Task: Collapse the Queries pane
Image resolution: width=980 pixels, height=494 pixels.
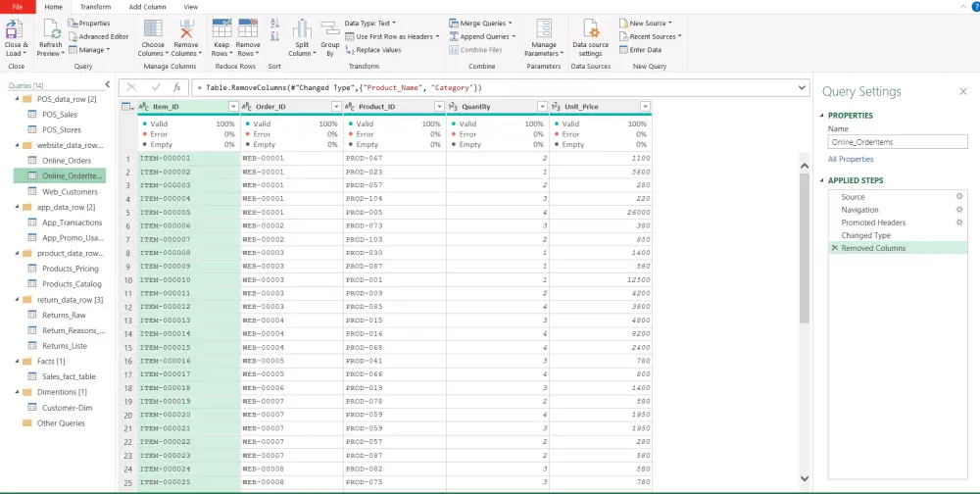Action: coord(107,84)
